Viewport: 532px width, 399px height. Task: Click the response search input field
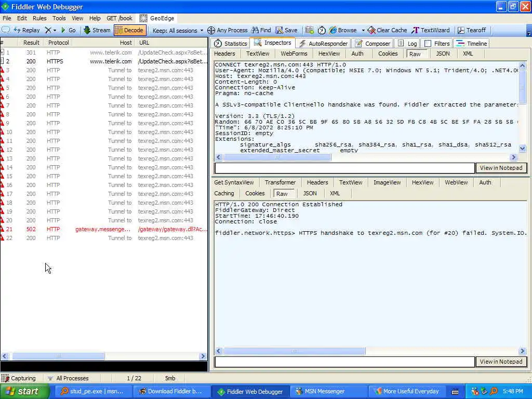344,362
